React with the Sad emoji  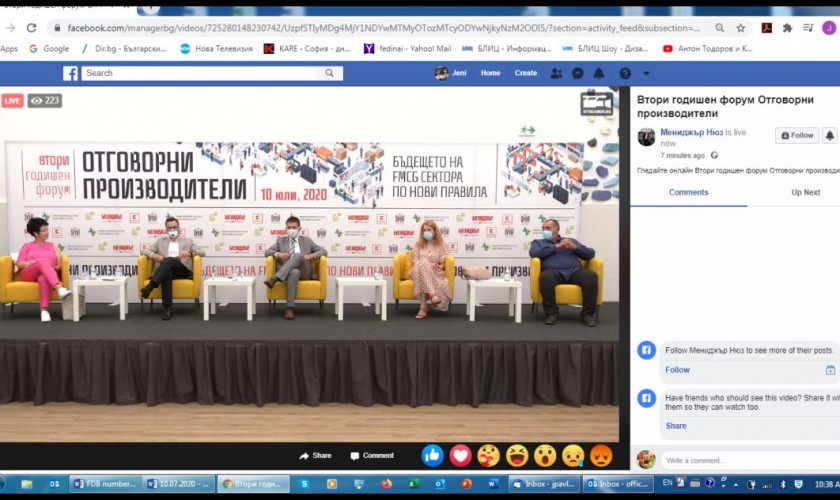click(x=573, y=456)
